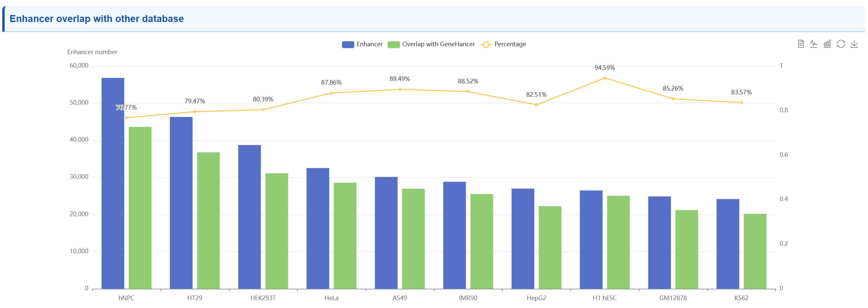The width and height of the screenshot is (868, 308).
Task: Click the 89.49% percentage point for A549
Action: (x=400, y=90)
